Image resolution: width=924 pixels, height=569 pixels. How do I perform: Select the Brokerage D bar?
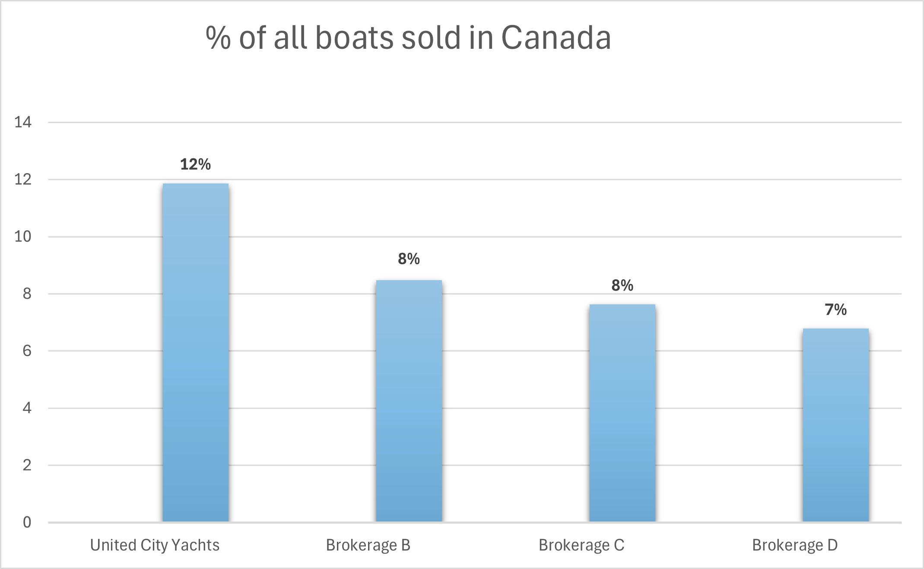coord(835,425)
